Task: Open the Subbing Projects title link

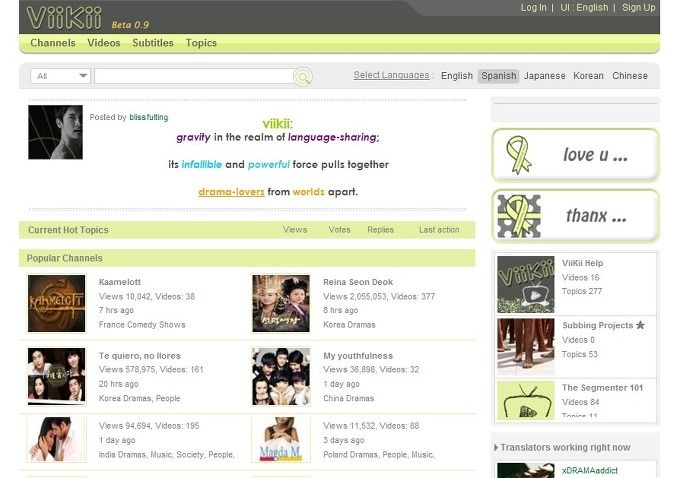Action: point(598,325)
